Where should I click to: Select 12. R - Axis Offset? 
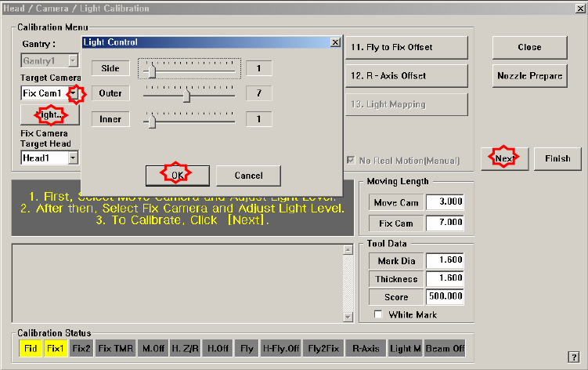click(406, 76)
